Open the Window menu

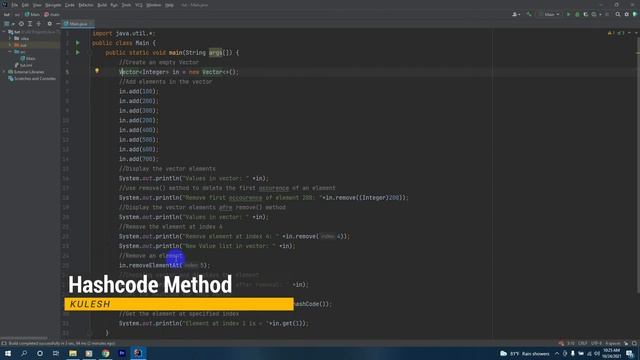tap(153, 5)
